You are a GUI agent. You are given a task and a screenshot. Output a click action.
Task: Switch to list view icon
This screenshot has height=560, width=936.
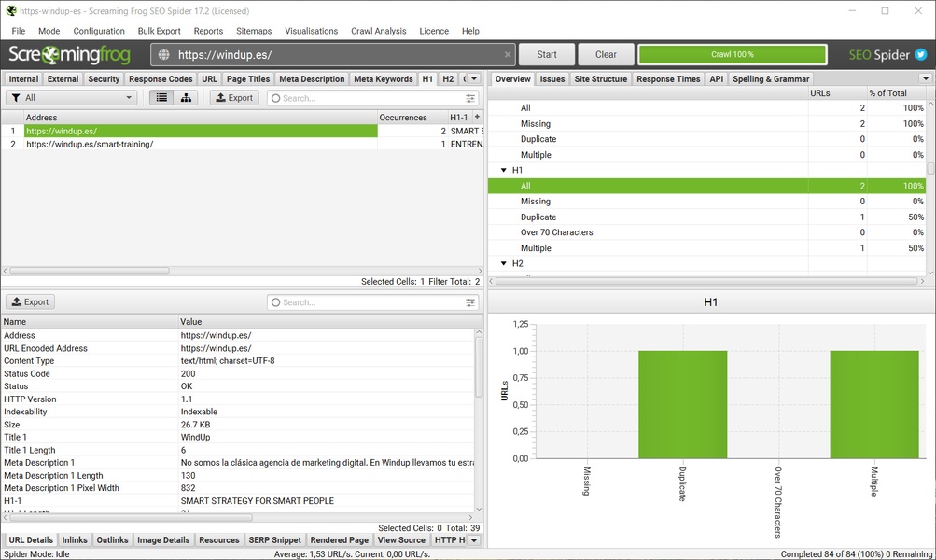coord(161,97)
